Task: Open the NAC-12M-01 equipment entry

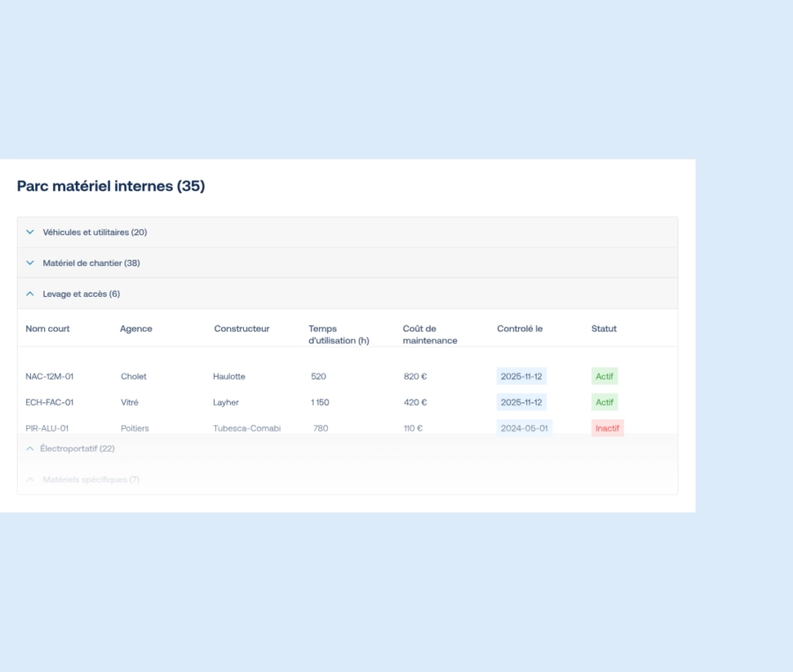Action: pyautogui.click(x=49, y=377)
